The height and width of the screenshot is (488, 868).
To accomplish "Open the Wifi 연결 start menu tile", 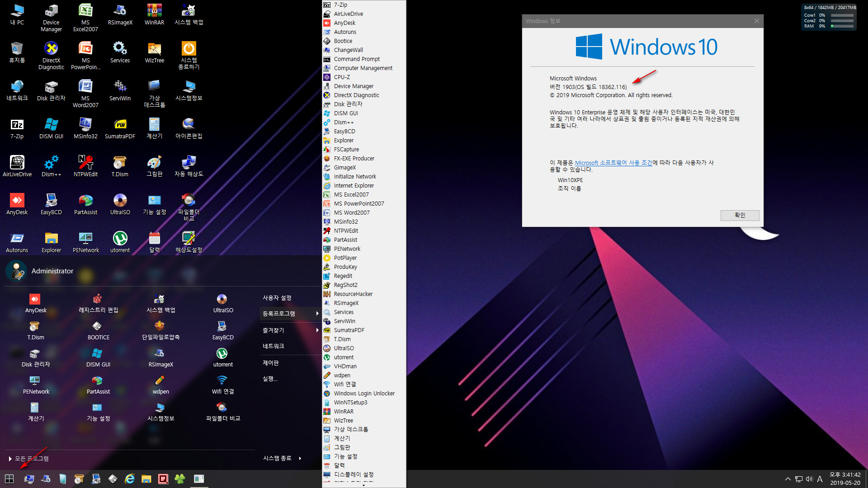I will 223,385.
